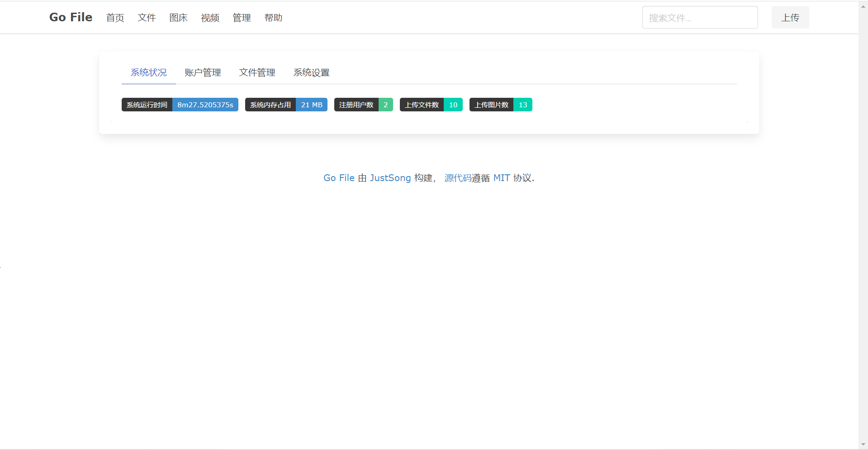Go to the 文件 navigation page

pyautogui.click(x=147, y=18)
